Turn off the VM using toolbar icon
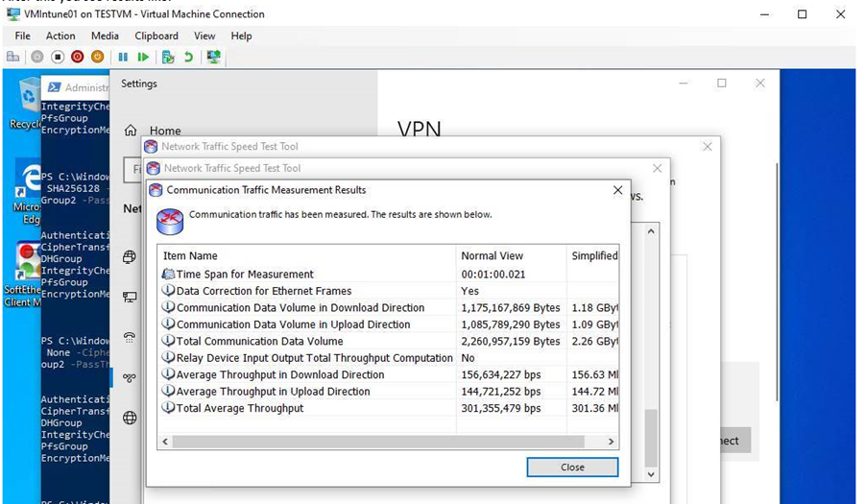The image size is (865, 504). click(58, 57)
